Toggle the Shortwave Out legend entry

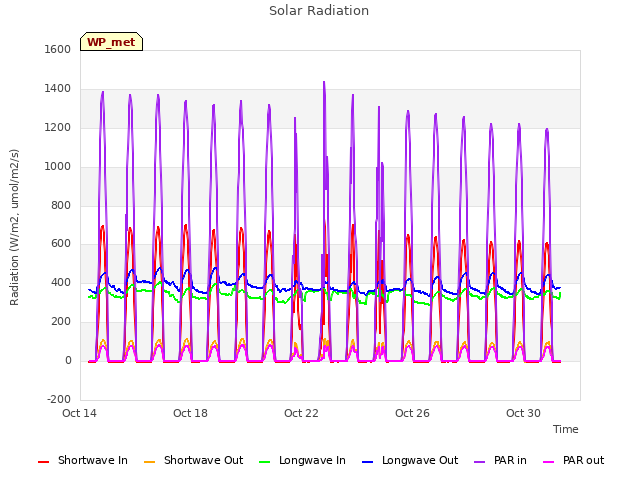(x=193, y=460)
